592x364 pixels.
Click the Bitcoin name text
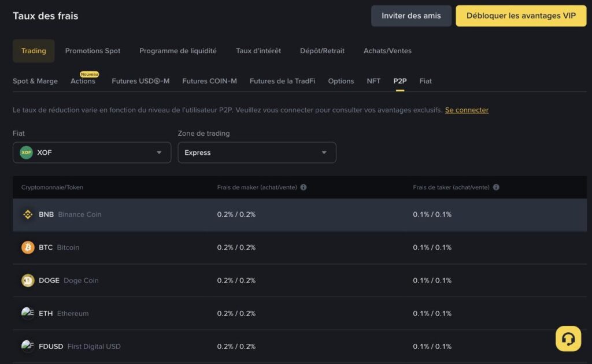[68, 247]
